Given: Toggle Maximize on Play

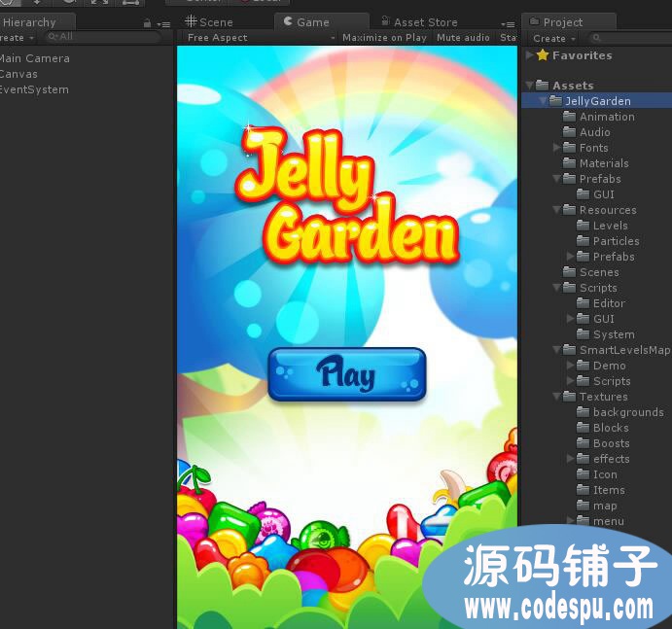Looking at the screenshot, I should point(384,38).
